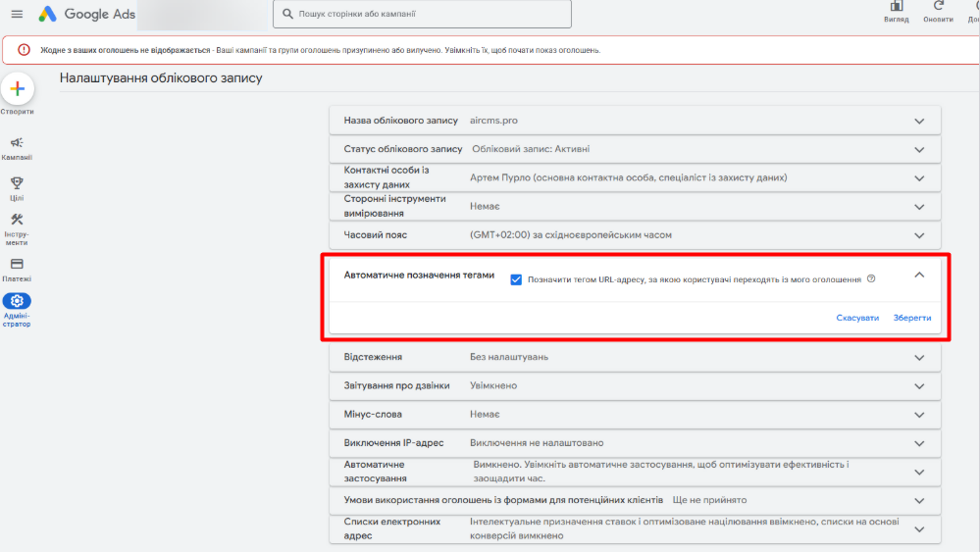980x552 pixels.
Task: Click the Cancel button
Action: click(x=857, y=318)
